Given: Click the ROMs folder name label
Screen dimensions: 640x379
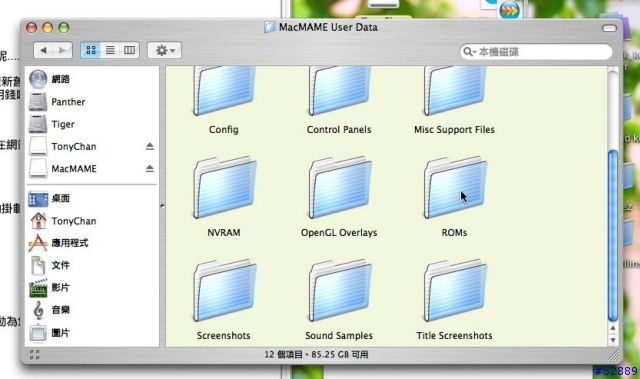Looking at the screenshot, I should [454, 233].
